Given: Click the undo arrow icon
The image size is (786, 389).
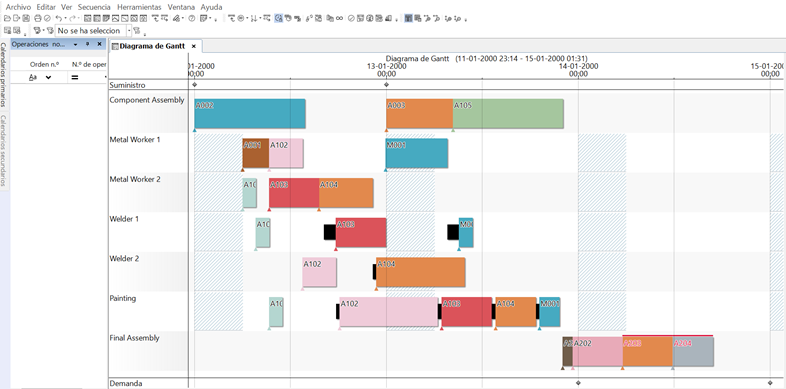Looking at the screenshot, I should (59, 18).
